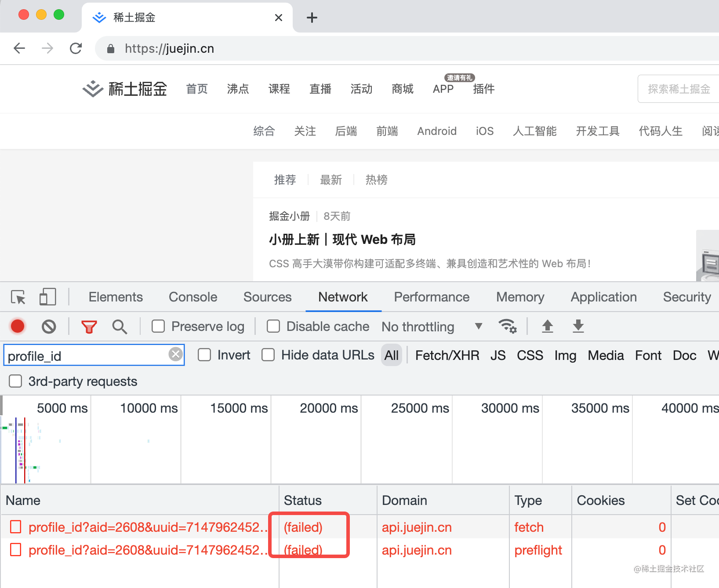
Task: Open the Sources tab
Action: pyautogui.click(x=268, y=297)
